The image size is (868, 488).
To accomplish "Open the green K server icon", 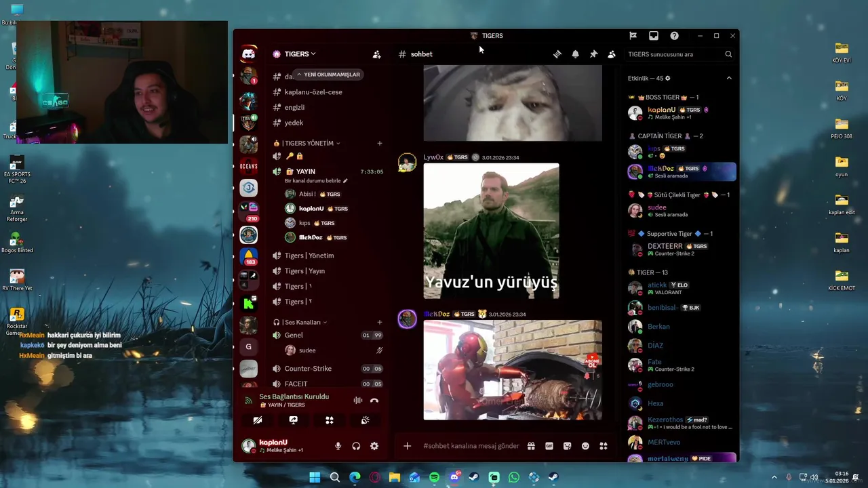I will 249,302.
